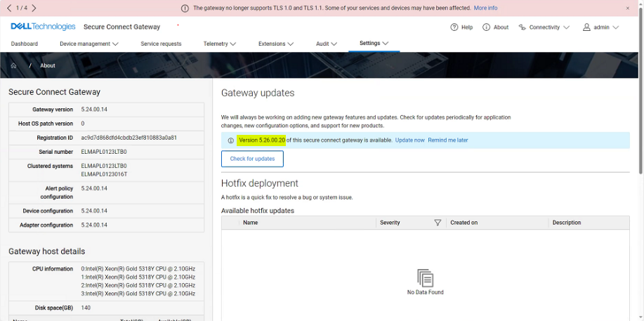Click the Dell Technologies logo

click(x=43, y=27)
